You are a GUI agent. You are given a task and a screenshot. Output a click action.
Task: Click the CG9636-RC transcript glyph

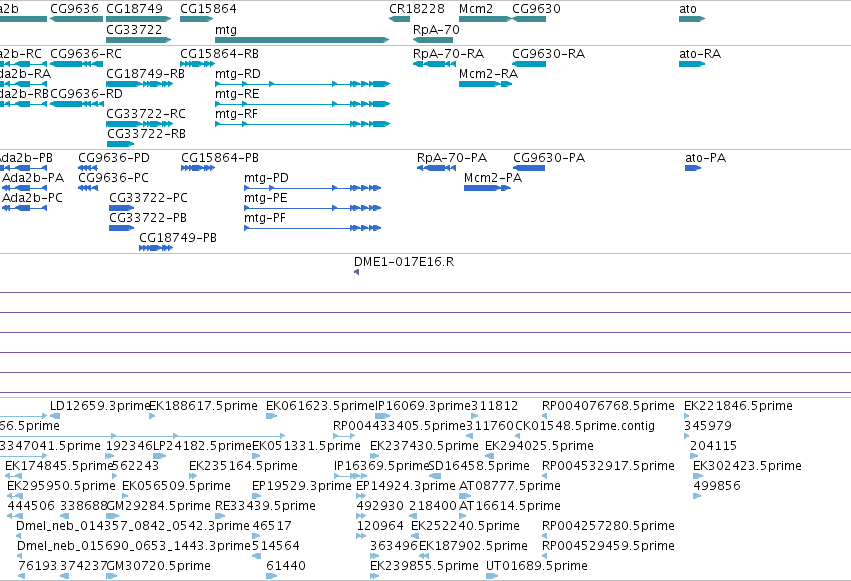coord(76,64)
